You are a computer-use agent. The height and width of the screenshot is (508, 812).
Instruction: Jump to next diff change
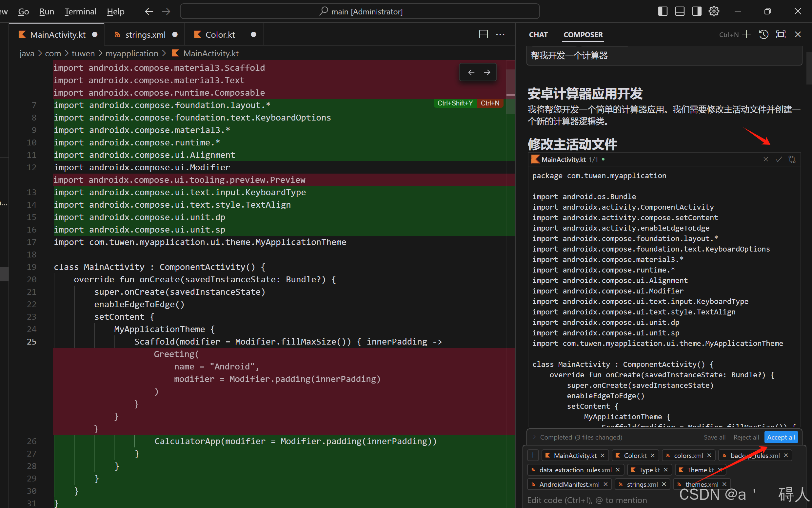[487, 72]
